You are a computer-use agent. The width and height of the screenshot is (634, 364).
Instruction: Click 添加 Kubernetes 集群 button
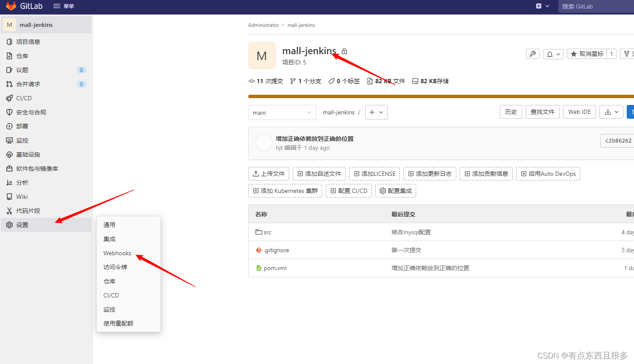pos(285,191)
